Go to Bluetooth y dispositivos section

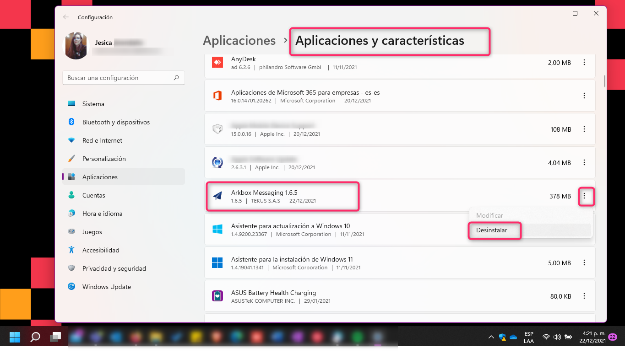(x=116, y=122)
